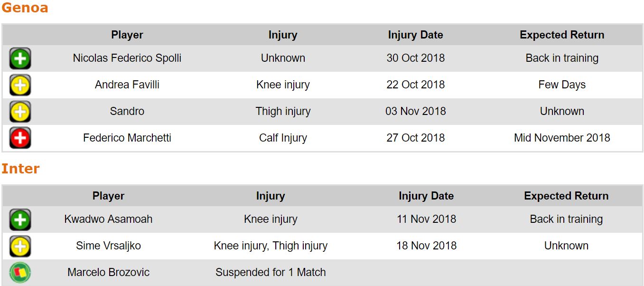Screen dimensions: 644x286
Task: Click Player column header in Genoa table
Action: (x=127, y=35)
